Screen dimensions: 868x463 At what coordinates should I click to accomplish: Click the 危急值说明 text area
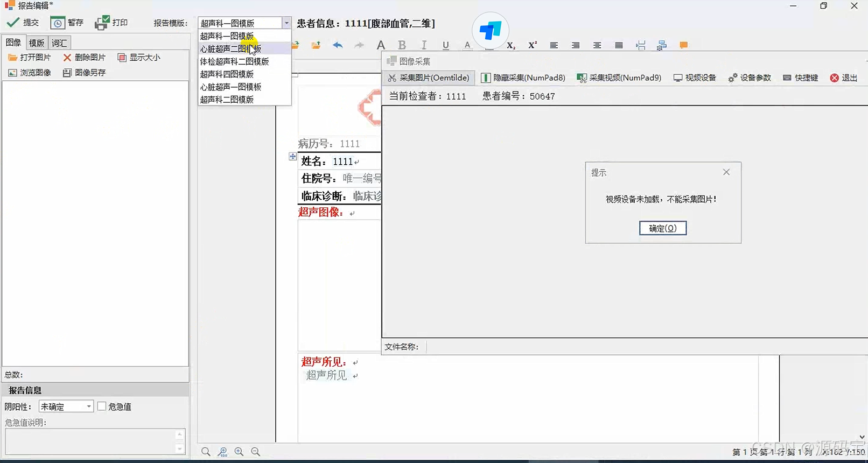[x=90, y=441]
